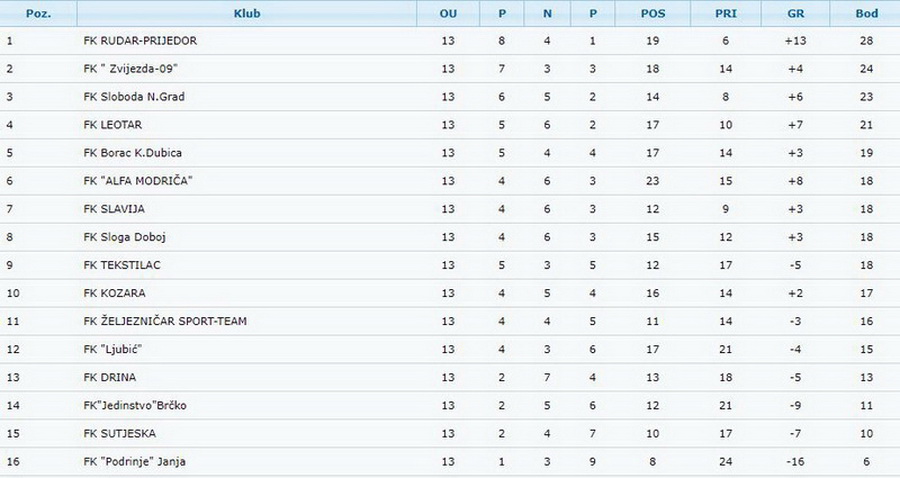Click the PRI column header

coord(726,13)
